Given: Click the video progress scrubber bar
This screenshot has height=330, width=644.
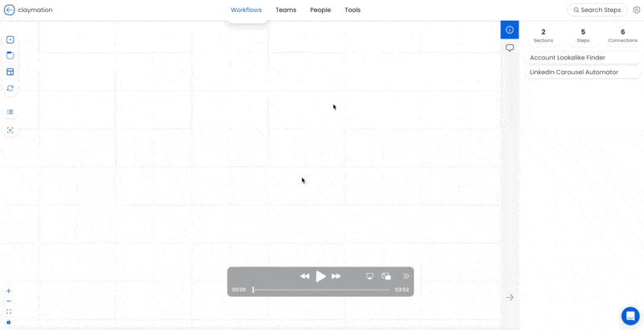Looking at the screenshot, I should click(x=321, y=290).
